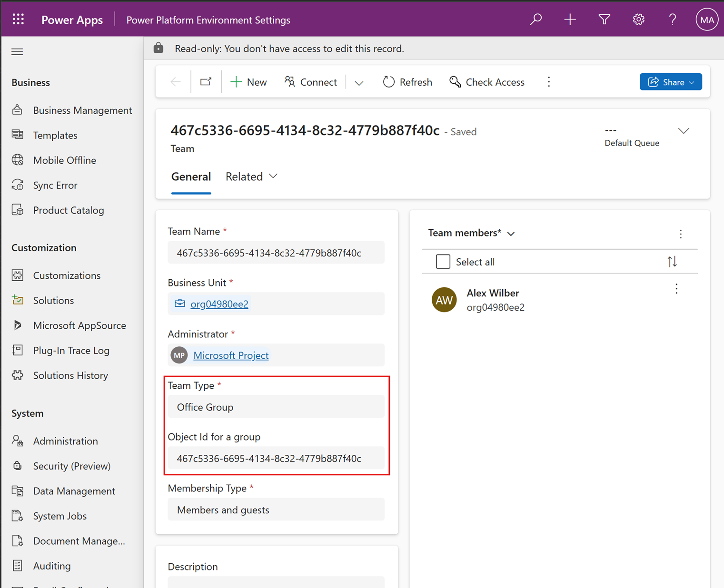The image size is (724, 588).
Task: Click the Security (Preview) icon
Action: [18, 466]
